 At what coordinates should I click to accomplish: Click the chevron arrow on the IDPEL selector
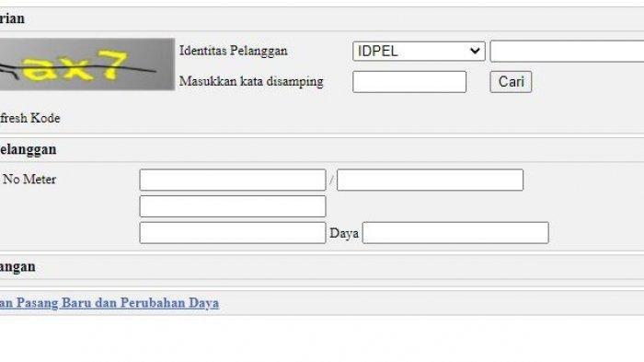(x=475, y=52)
